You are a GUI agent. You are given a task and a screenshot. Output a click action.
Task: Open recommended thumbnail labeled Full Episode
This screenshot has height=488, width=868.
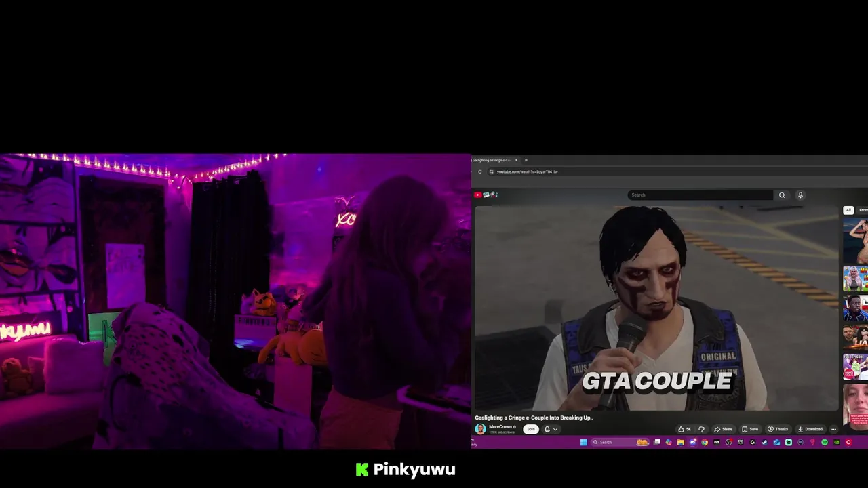tap(855, 367)
